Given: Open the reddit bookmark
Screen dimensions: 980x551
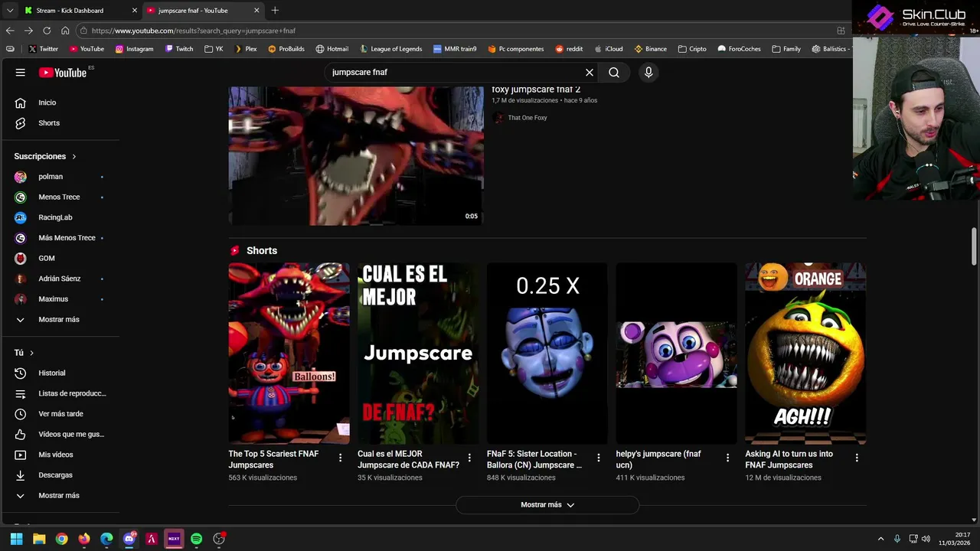Looking at the screenshot, I should tap(569, 49).
